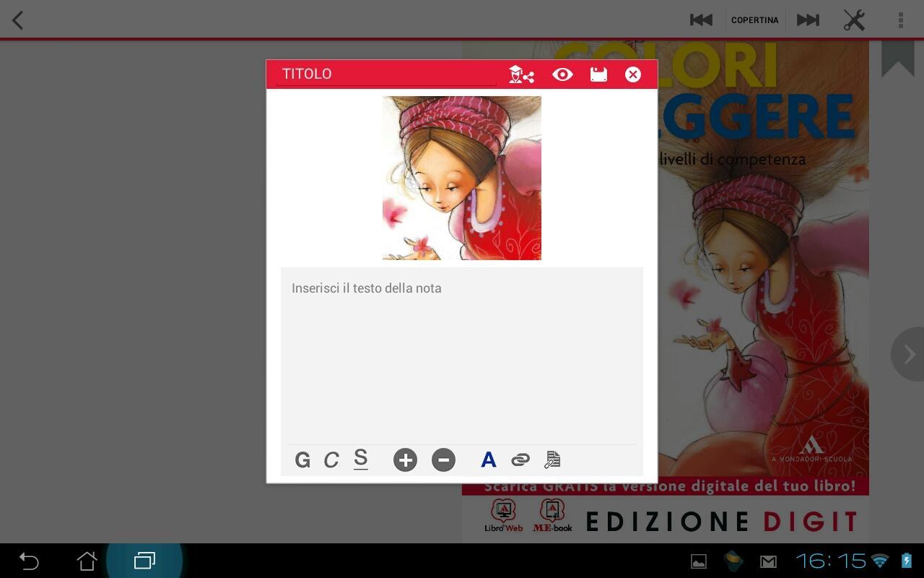Open the text color picker A icon
This screenshot has height=578, width=924.
488,460
